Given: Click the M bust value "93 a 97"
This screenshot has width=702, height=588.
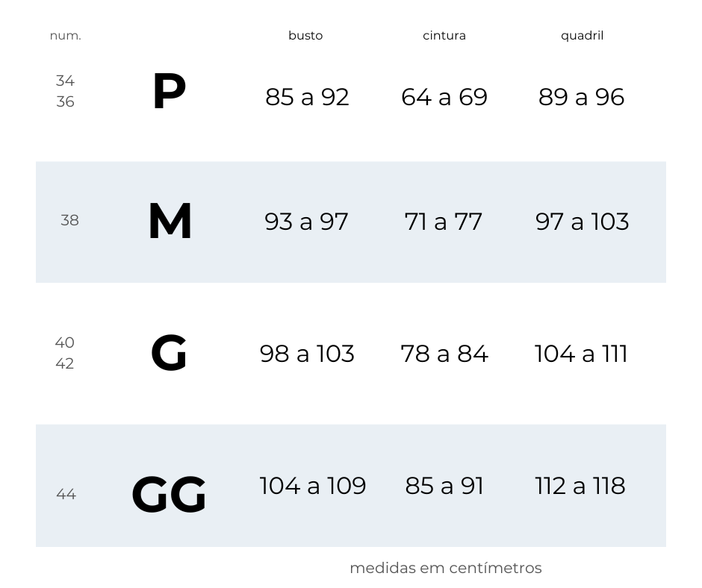Looking at the screenshot, I should (306, 222).
